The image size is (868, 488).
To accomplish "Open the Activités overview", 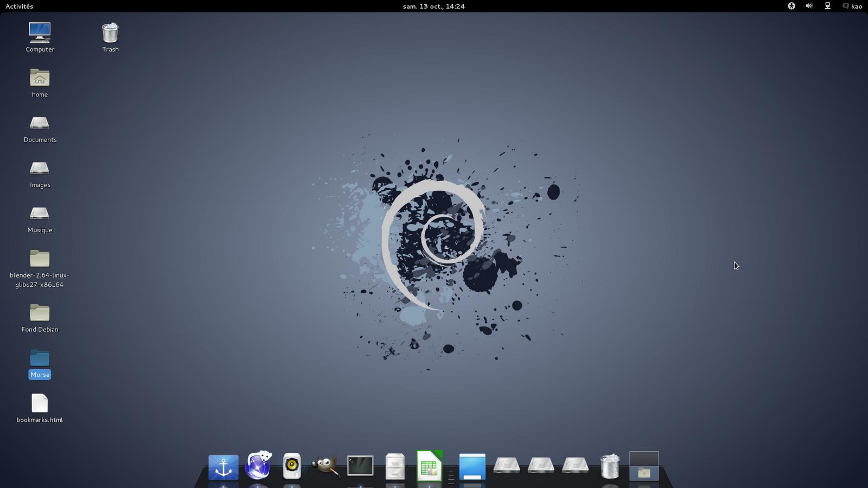I will (19, 6).
